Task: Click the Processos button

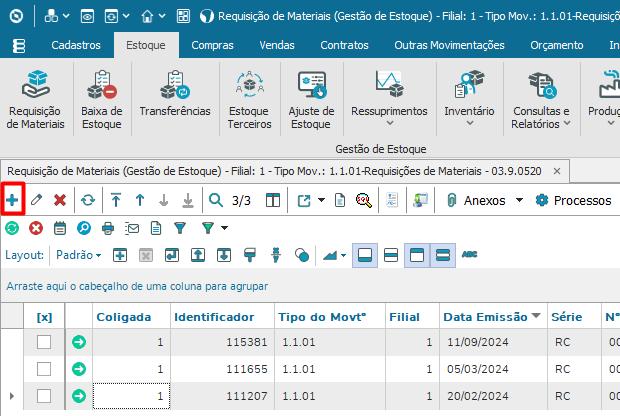Action: (x=573, y=200)
